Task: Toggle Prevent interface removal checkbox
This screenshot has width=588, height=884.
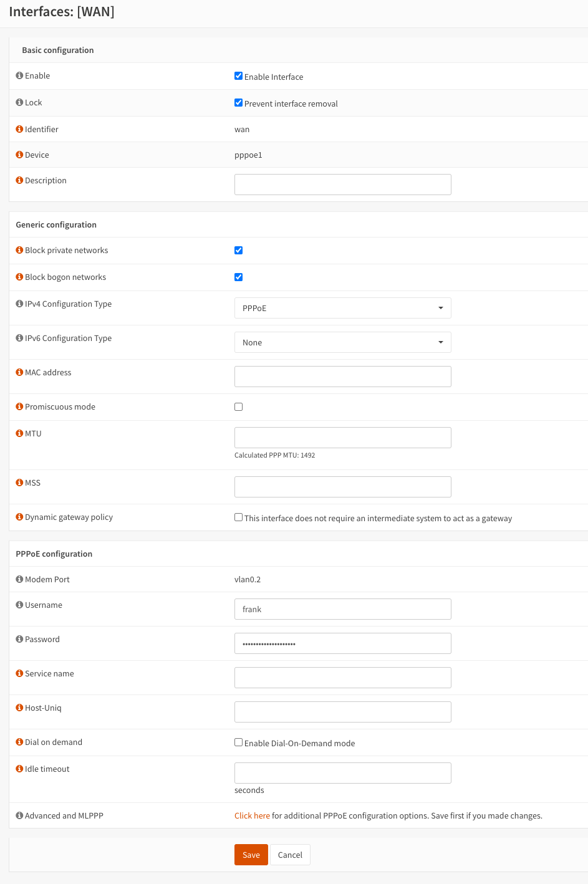Action: pos(238,103)
